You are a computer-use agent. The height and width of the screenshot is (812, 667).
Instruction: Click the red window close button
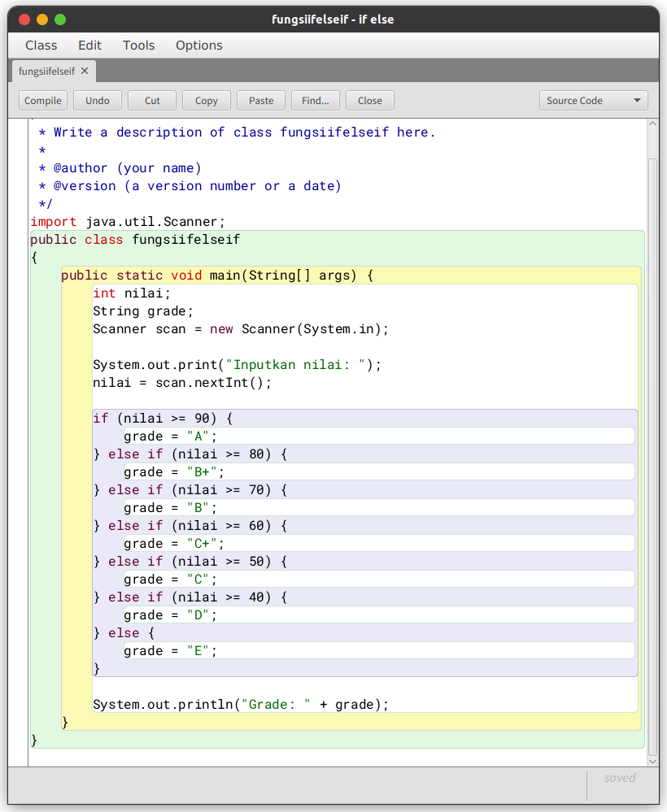click(x=24, y=19)
